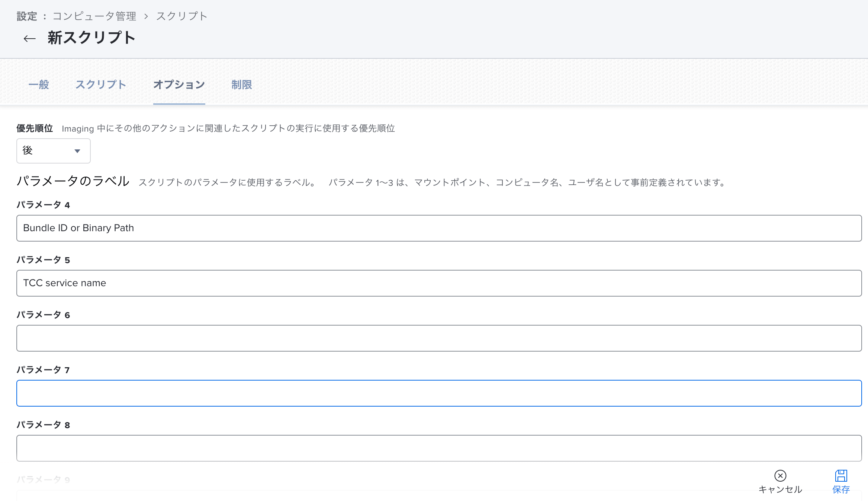The width and height of the screenshot is (868, 501).
Task: Click the パラメータ 7 label
Action: pyautogui.click(x=43, y=370)
